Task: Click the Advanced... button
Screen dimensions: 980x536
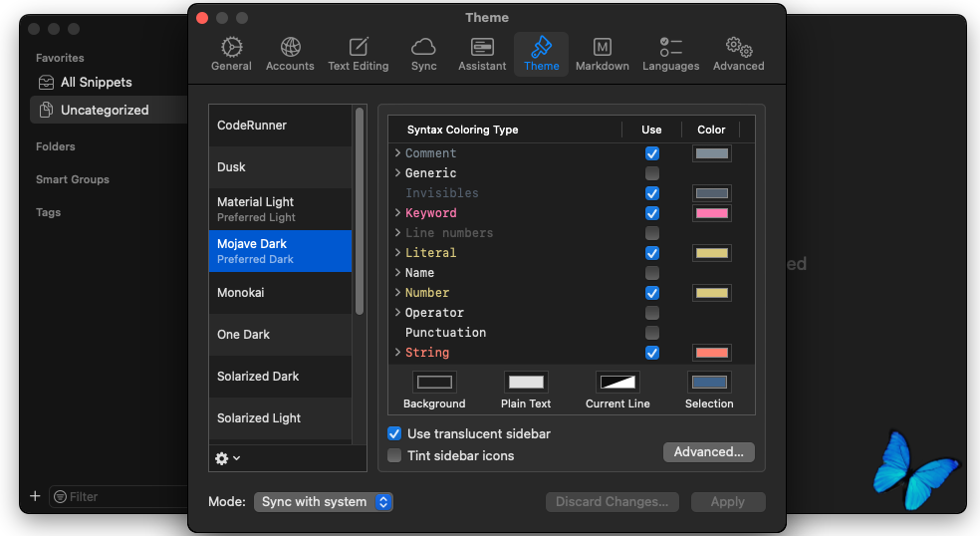Action: pos(709,451)
